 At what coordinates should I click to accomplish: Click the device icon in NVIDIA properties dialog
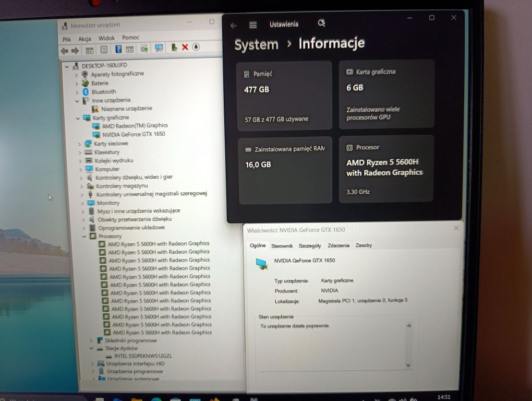pos(262,264)
